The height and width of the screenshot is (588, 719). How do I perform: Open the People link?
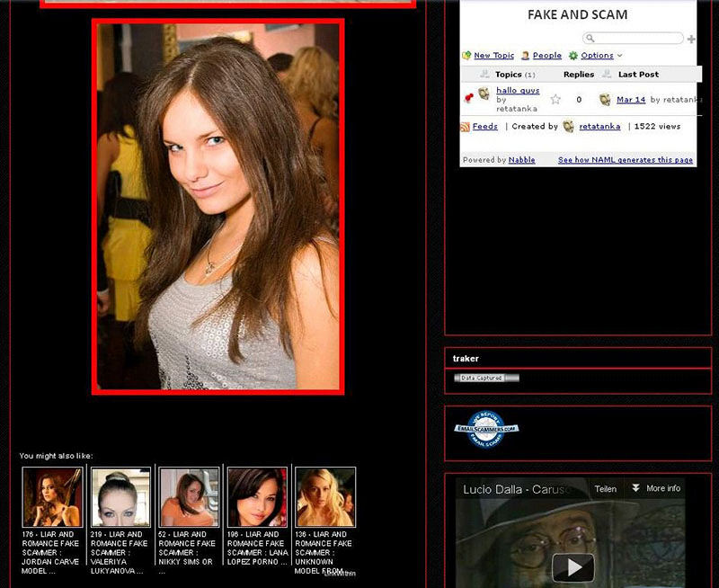click(x=547, y=56)
